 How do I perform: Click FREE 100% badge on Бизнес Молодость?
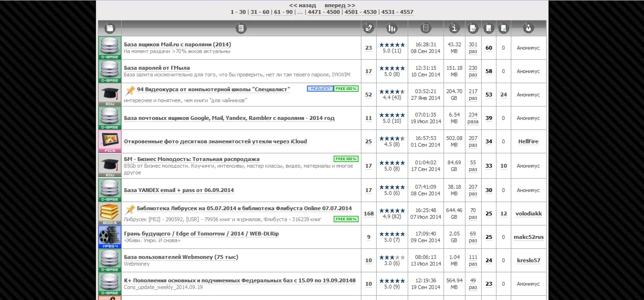pos(346,159)
